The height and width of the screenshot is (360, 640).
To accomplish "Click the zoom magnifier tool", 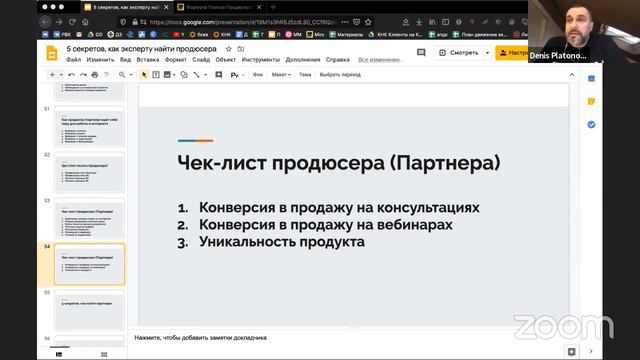I will (x=122, y=75).
